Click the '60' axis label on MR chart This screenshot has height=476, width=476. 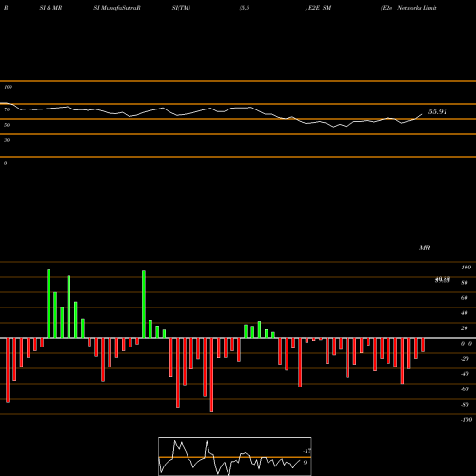pyautogui.click(x=464, y=298)
